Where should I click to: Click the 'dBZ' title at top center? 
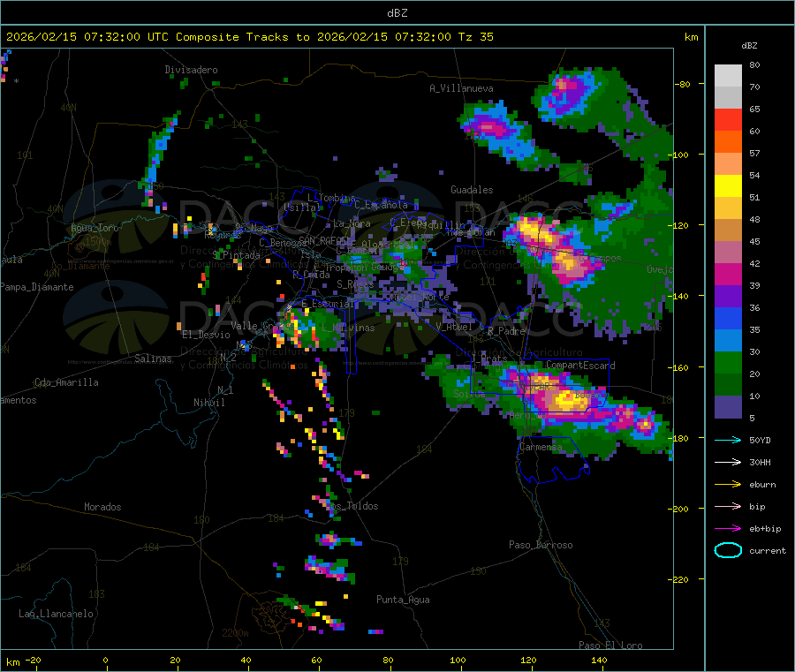tap(397, 13)
